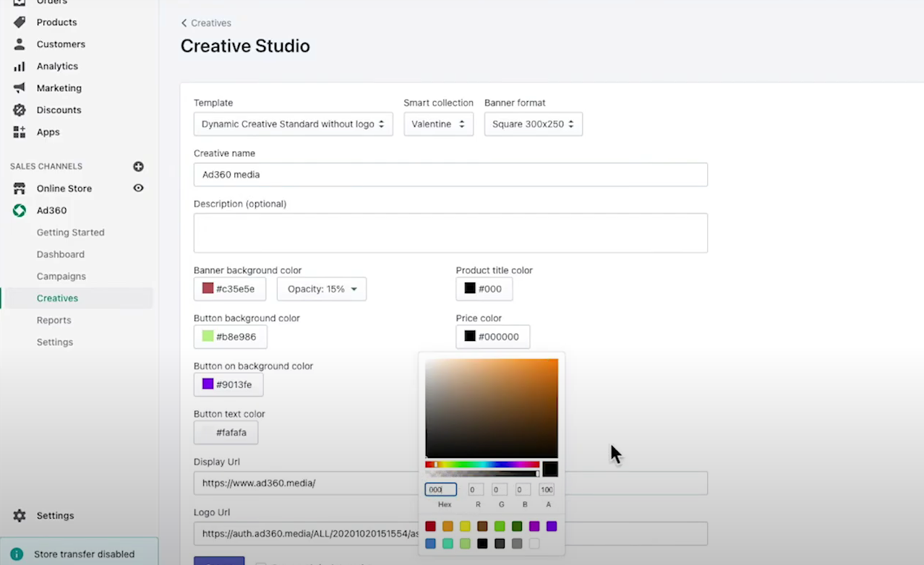924x565 pixels.
Task: Open the Ad360 sales channel
Action: tap(51, 210)
